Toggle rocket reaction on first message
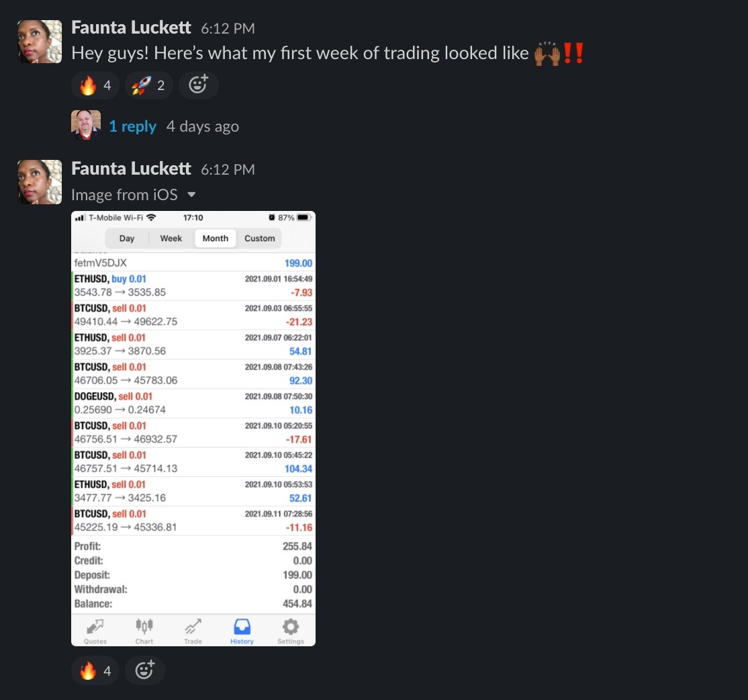The image size is (748, 700). tap(149, 85)
